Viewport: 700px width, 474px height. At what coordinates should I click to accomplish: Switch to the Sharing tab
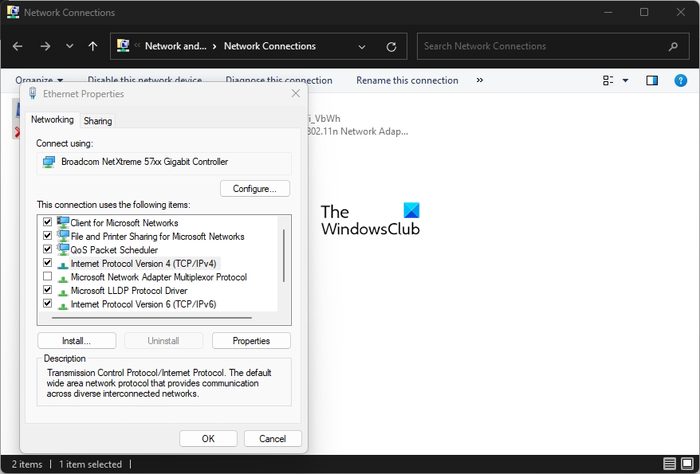pos(98,121)
